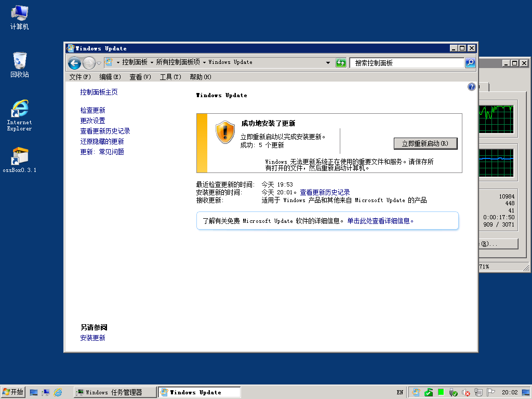Open the 编辑(E) menu

click(x=110, y=77)
